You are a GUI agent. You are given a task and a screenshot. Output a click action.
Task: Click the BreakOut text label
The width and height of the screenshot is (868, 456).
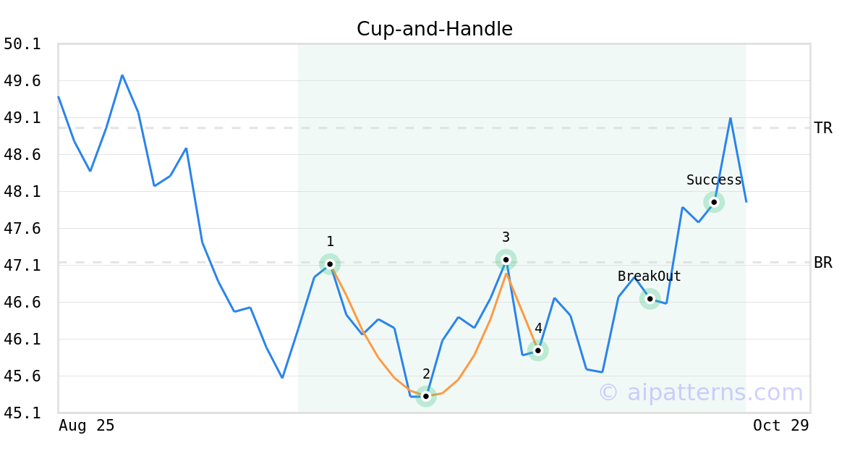[649, 276]
